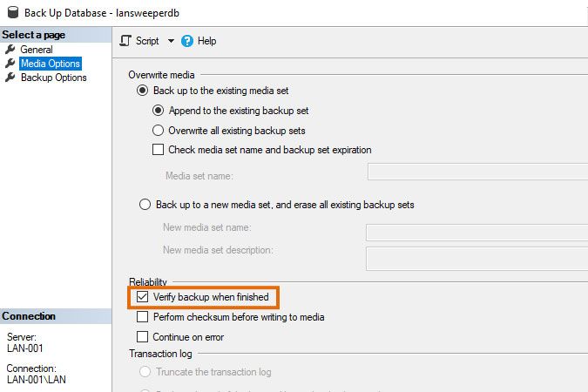This screenshot has width=588, height=392.
Task: Enable Perform checksum before writing to media
Action: (x=143, y=317)
